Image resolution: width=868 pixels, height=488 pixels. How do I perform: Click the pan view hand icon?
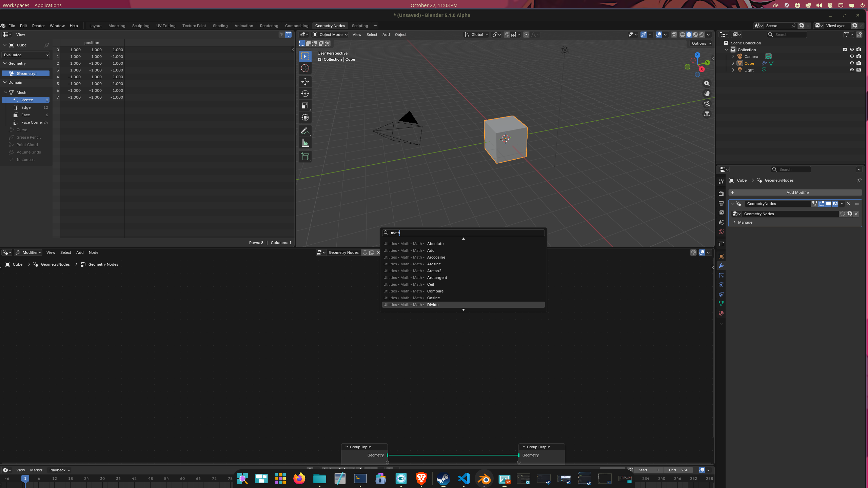pos(707,94)
